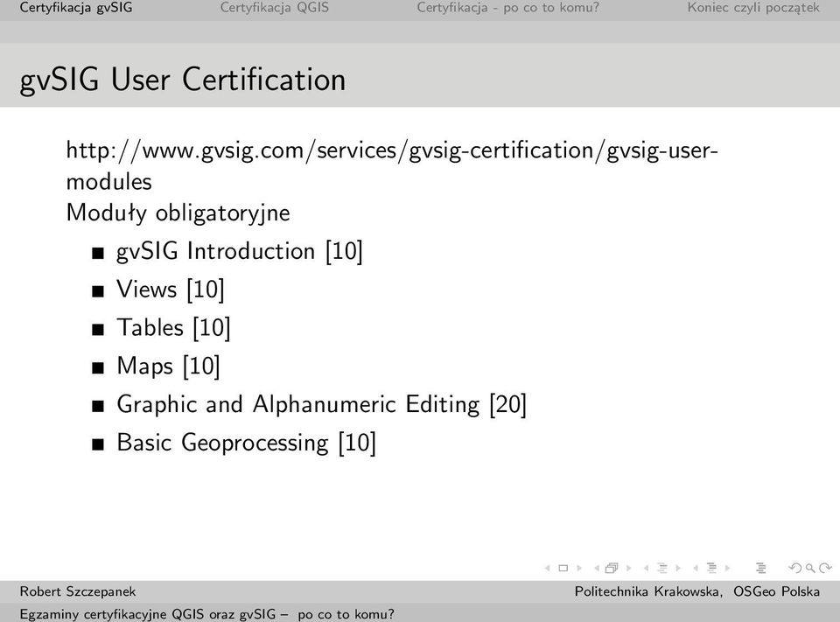This screenshot has height=622, width=840.
Task: Click the magnifier search icon
Action: [x=810, y=568]
